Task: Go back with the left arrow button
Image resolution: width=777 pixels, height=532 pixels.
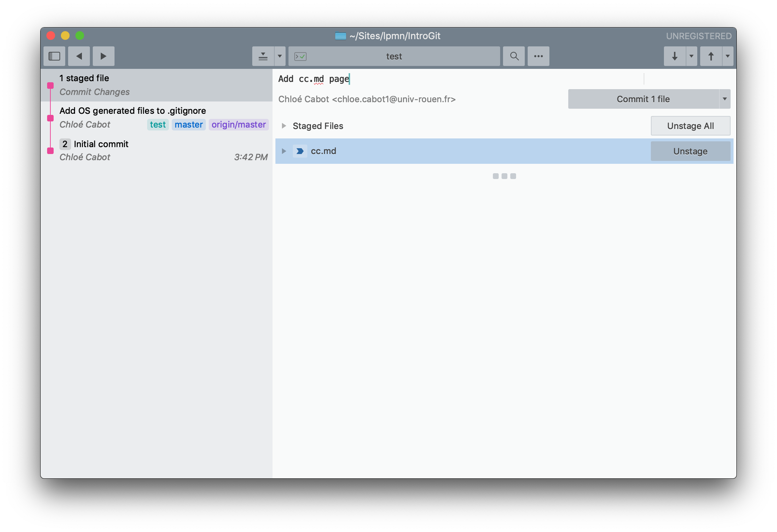Action: coord(79,56)
